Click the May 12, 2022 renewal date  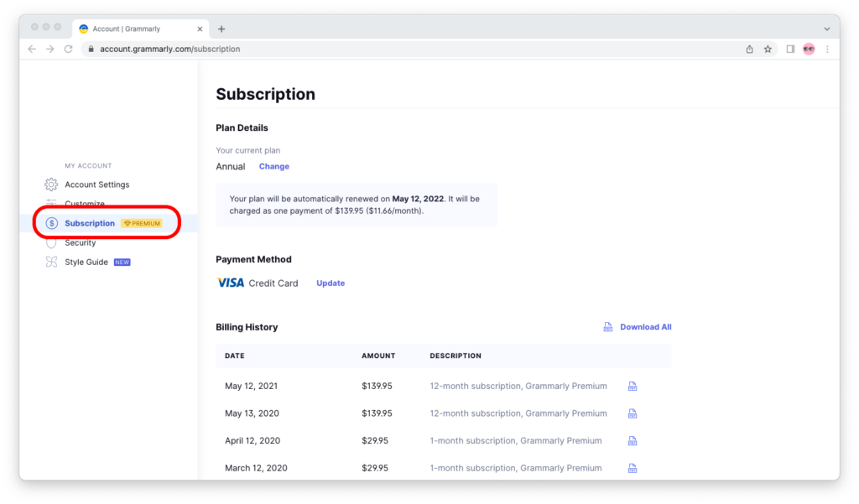click(x=418, y=199)
